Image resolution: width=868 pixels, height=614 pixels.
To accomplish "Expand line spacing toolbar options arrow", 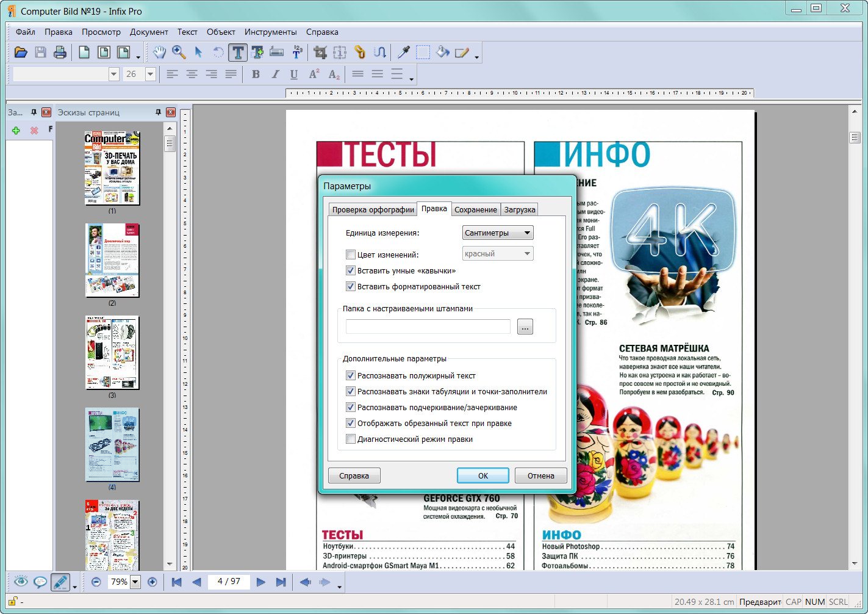I will pyautogui.click(x=412, y=79).
